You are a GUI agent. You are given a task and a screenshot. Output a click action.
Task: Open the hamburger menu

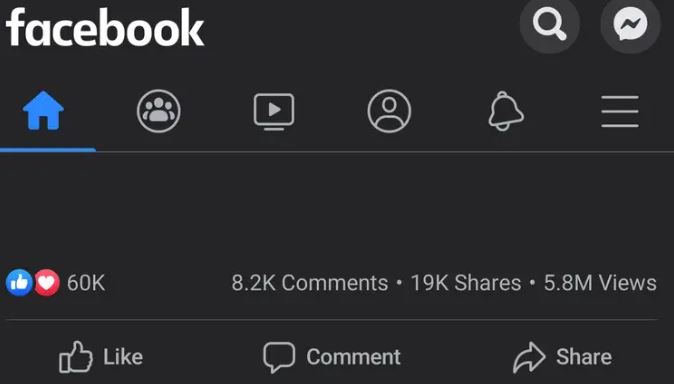[x=620, y=111]
